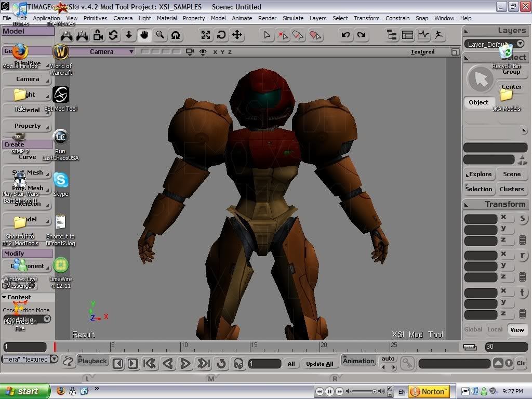The width and height of the screenshot is (532, 399).
Task: Click the Selection button
Action: [x=478, y=189]
